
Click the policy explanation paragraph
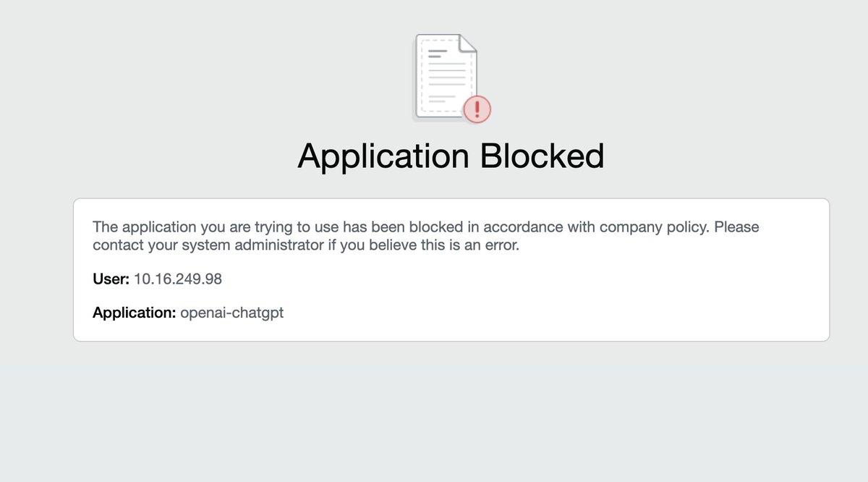pos(425,235)
